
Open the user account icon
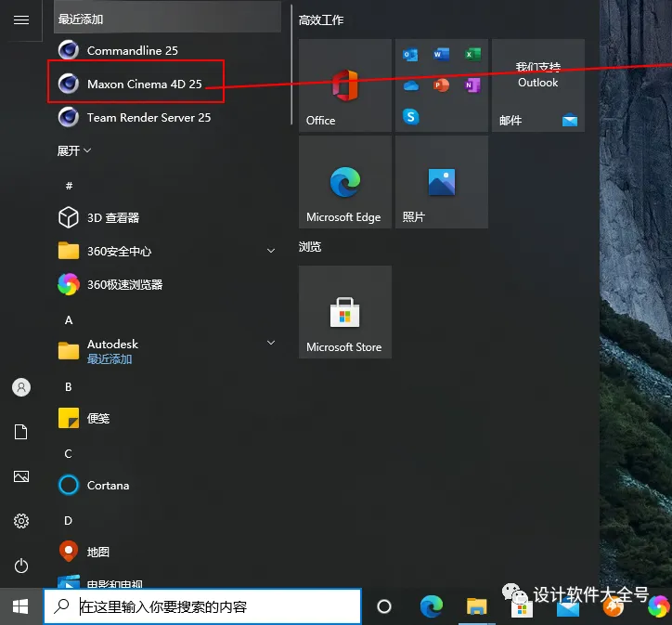[x=21, y=387]
